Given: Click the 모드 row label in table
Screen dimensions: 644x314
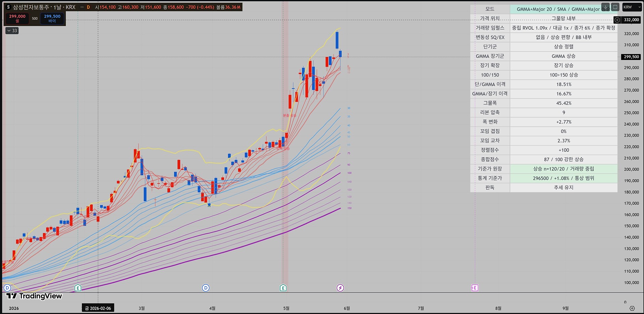Looking at the screenshot, I should click(x=490, y=9).
